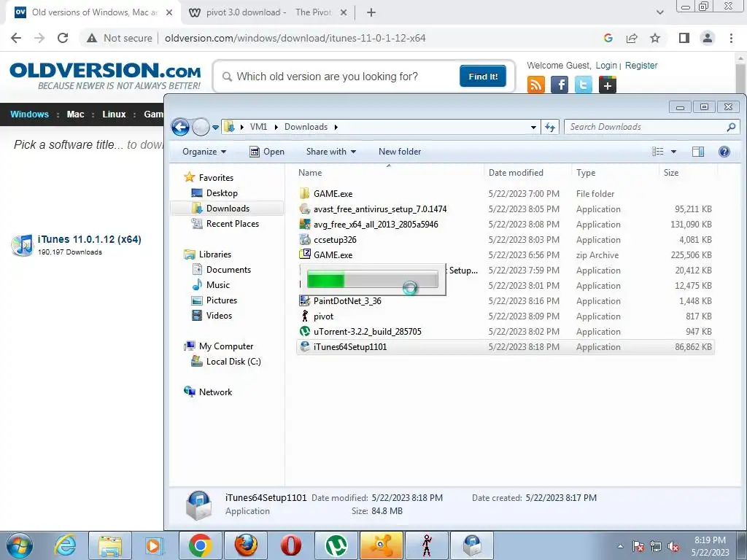Select uTorrent-3.2.2_build_285705 file
The width and height of the screenshot is (747, 560).
[x=505, y=332]
